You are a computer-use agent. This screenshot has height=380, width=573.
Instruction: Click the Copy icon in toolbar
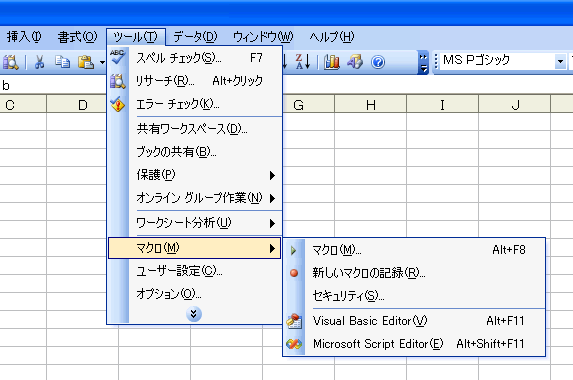point(62,62)
